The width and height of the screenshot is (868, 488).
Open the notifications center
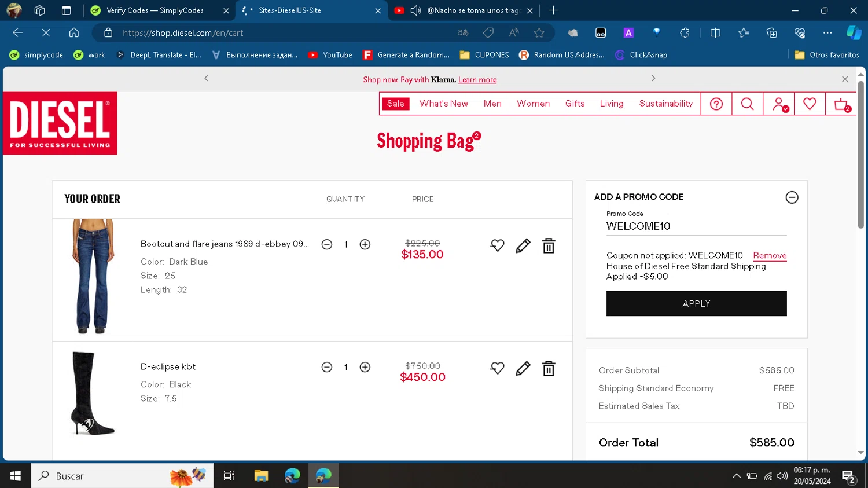click(849, 477)
